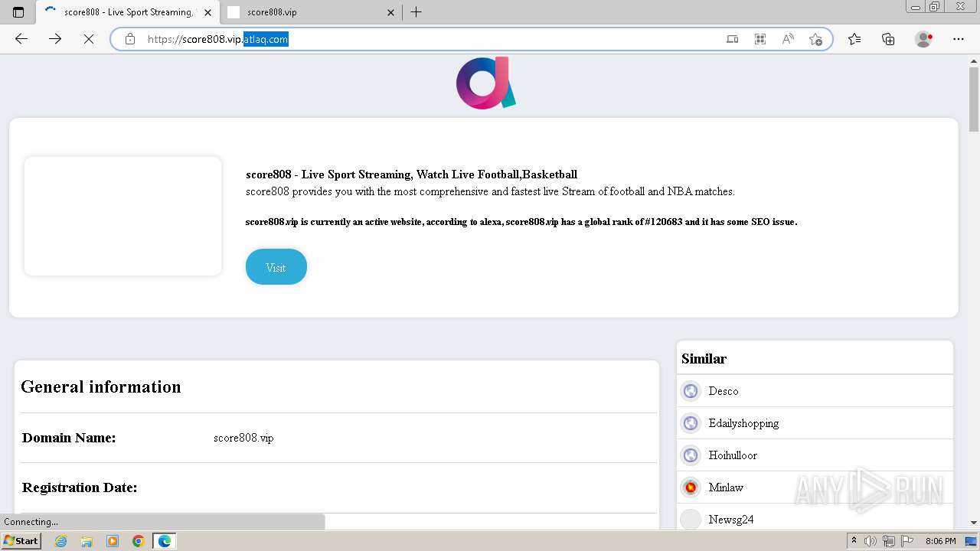Open Hoihulloor in Similar list

[x=733, y=455]
